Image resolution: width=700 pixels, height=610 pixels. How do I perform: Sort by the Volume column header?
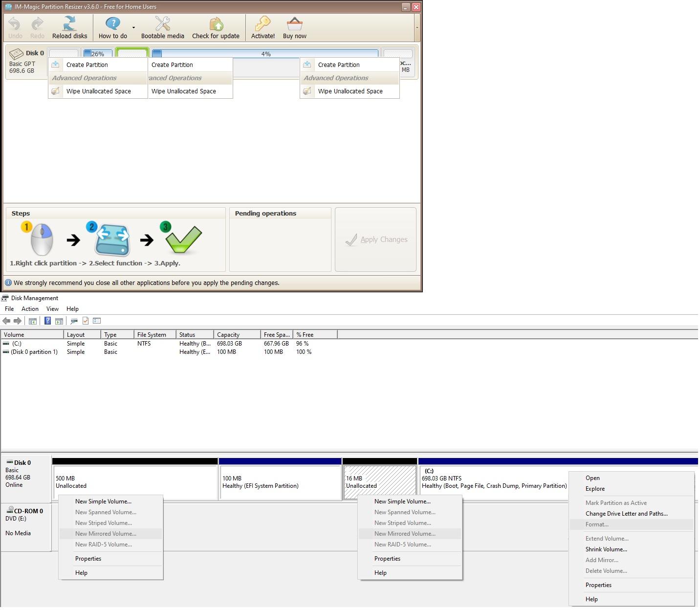coord(32,335)
